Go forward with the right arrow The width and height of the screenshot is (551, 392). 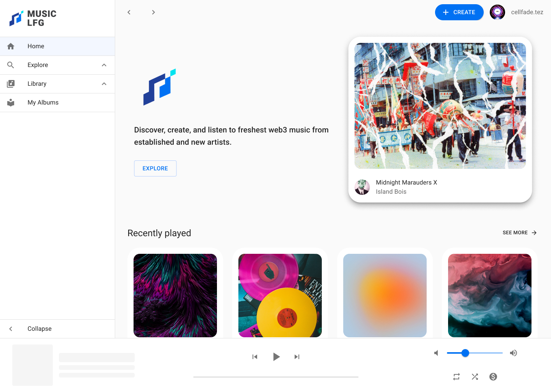tap(153, 12)
